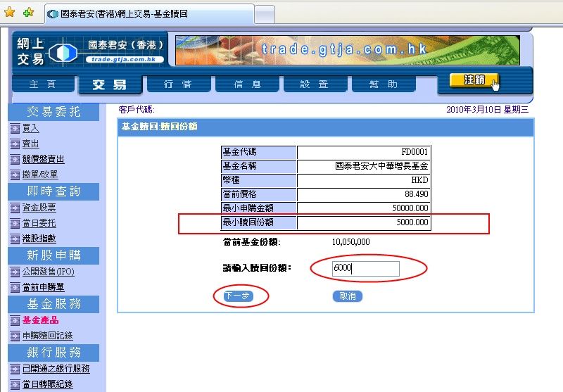Viewport: 563px width, 392px height.
Task: Click the minimum subscription value 50000.000
Action: (410, 208)
